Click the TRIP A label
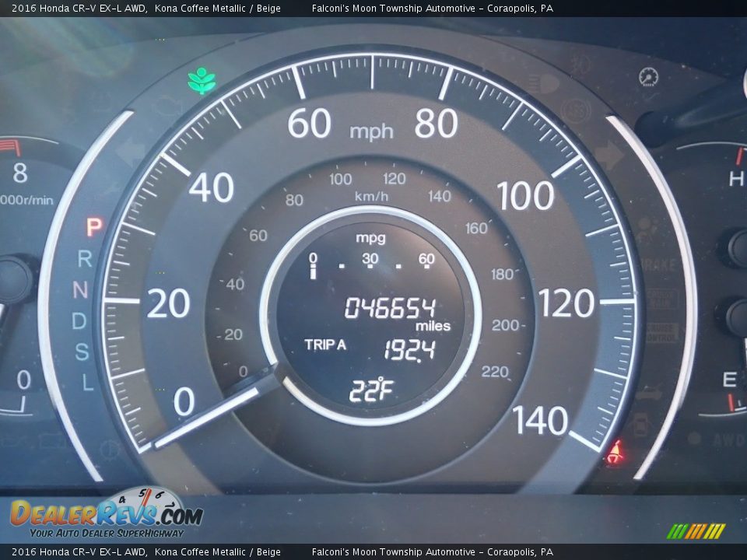747x560 pixels. (x=325, y=345)
